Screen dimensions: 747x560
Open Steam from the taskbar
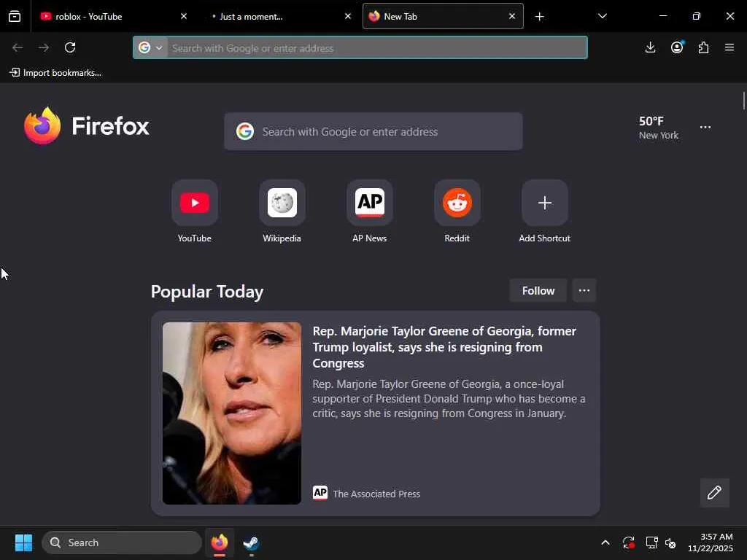[x=251, y=542]
